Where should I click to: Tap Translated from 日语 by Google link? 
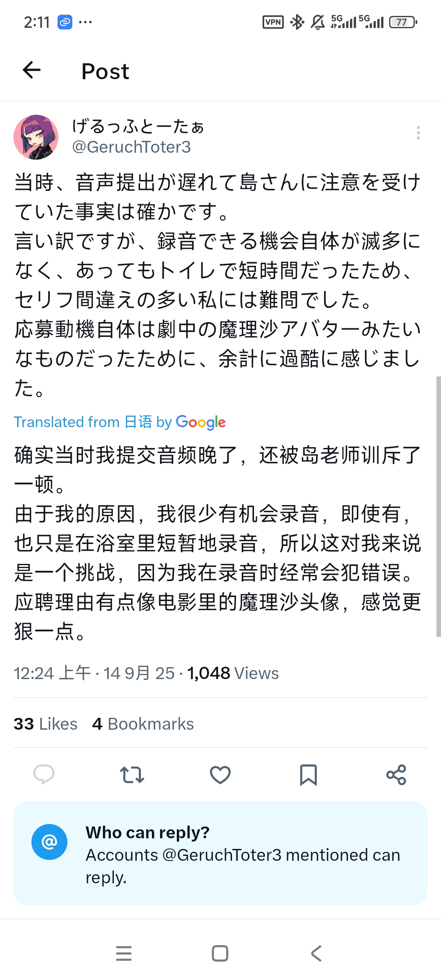[120, 422]
